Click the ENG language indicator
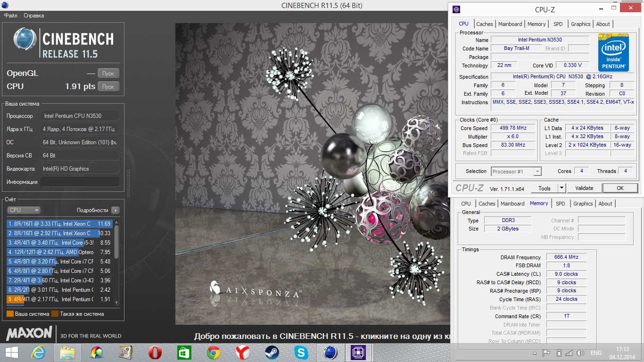The height and width of the screenshot is (362, 644). [596, 353]
